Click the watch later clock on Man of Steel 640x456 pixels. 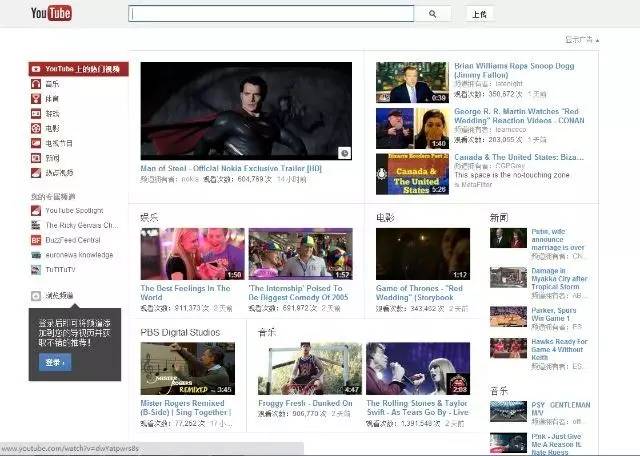(344, 153)
